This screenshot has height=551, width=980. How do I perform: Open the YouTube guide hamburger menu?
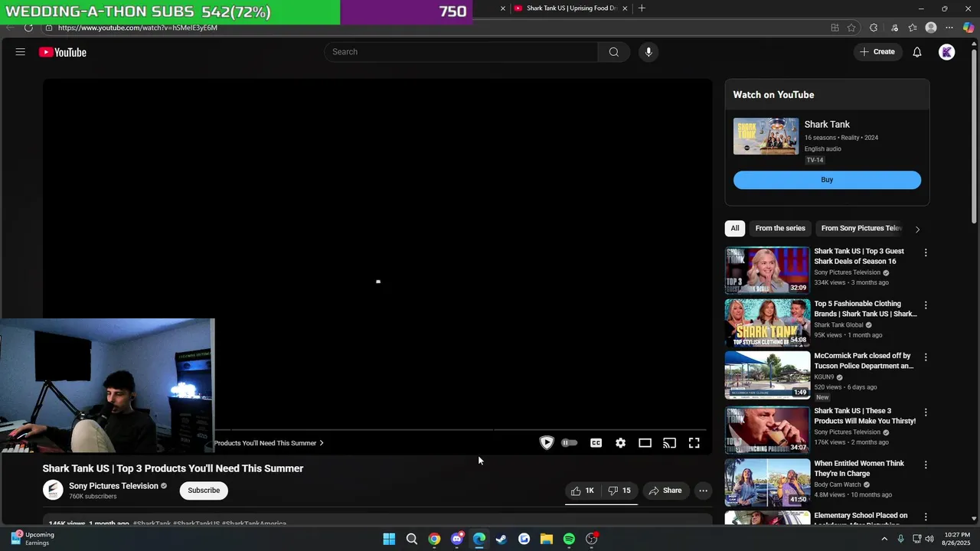click(21, 52)
